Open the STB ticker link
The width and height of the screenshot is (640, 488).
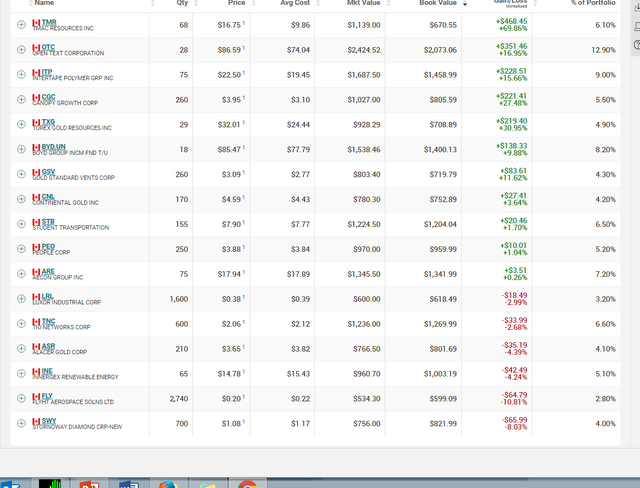[48, 222]
